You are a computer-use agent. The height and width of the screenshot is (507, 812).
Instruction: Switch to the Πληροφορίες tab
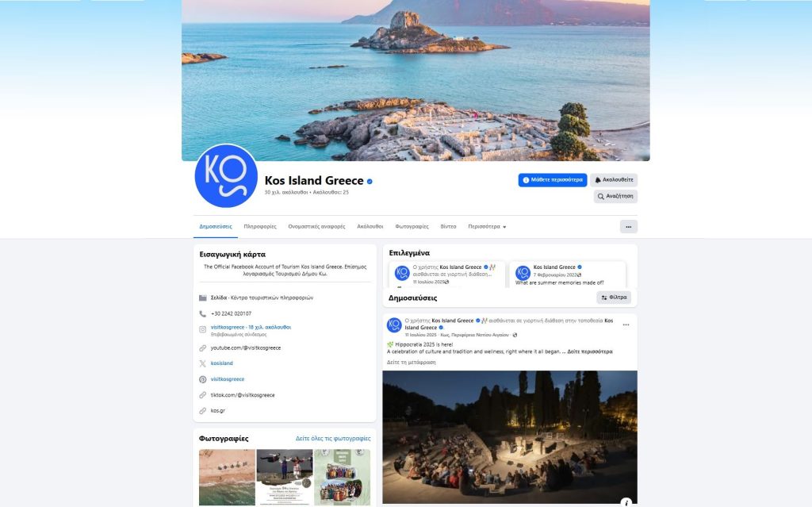[260, 227]
